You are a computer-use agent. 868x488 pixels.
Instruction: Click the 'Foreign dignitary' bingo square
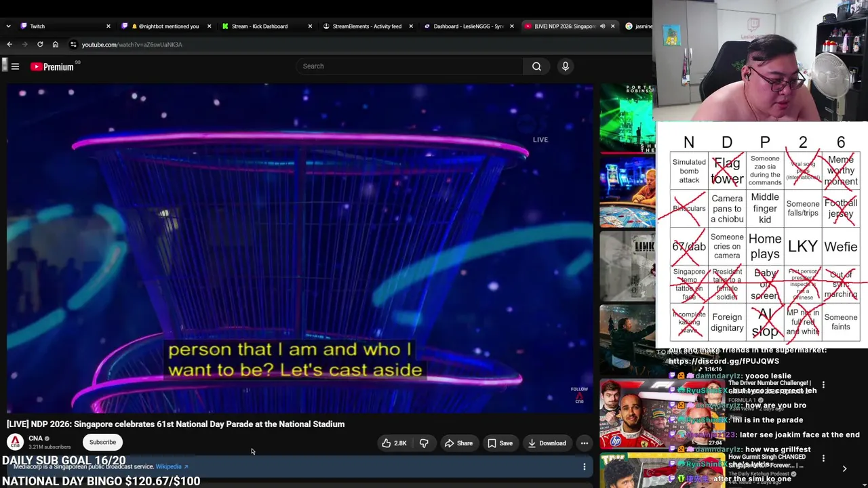727,322
